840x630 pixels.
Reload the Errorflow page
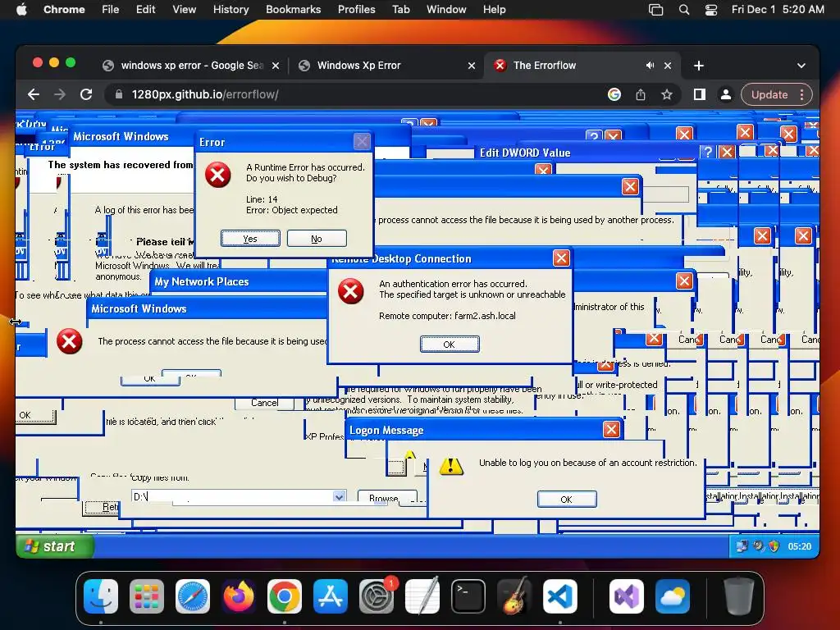(x=86, y=95)
